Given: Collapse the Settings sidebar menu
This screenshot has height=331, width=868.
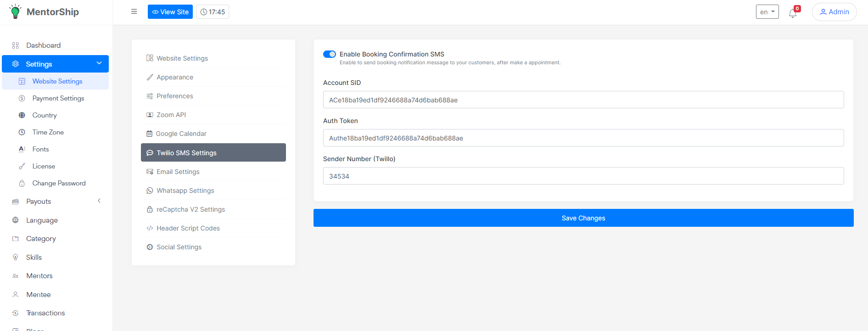Looking at the screenshot, I should [x=99, y=63].
